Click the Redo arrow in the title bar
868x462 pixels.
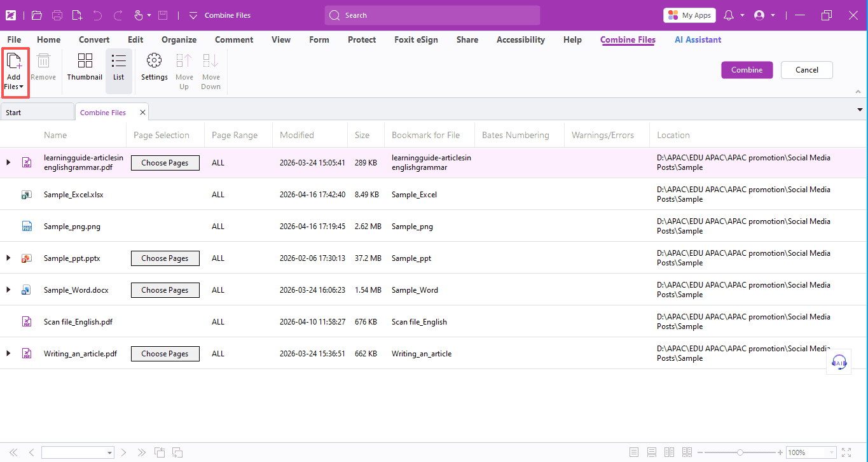pos(118,15)
